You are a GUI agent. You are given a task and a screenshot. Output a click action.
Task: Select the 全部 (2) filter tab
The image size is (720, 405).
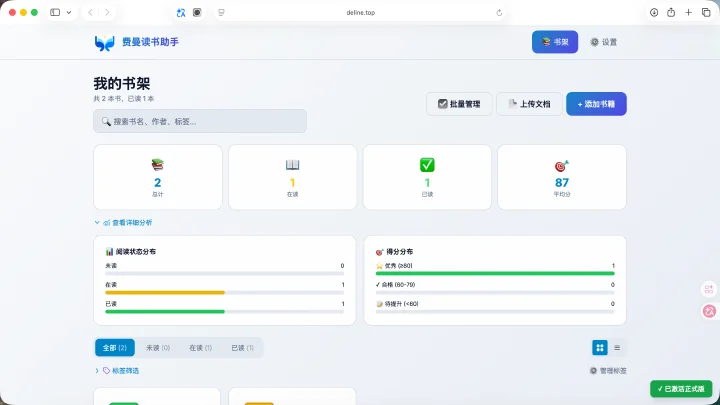(115, 348)
